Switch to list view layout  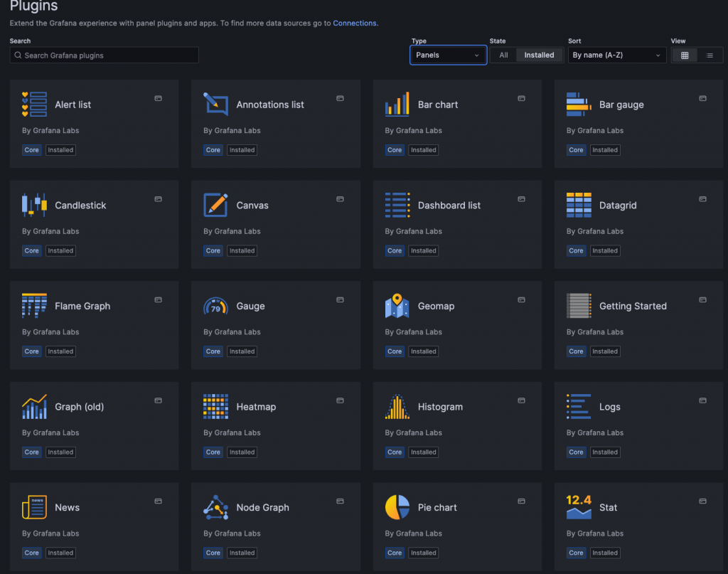pos(710,55)
